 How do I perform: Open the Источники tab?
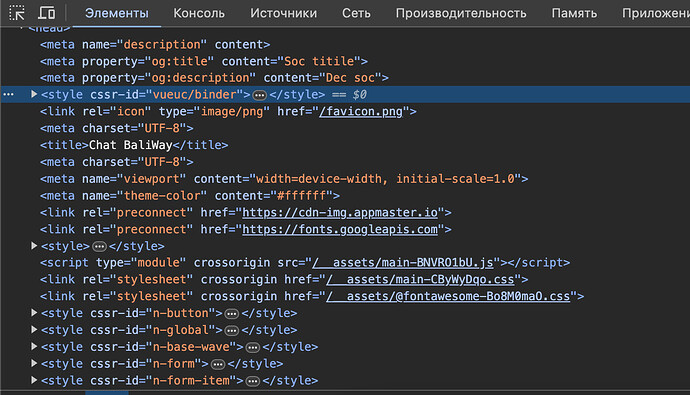tap(283, 13)
